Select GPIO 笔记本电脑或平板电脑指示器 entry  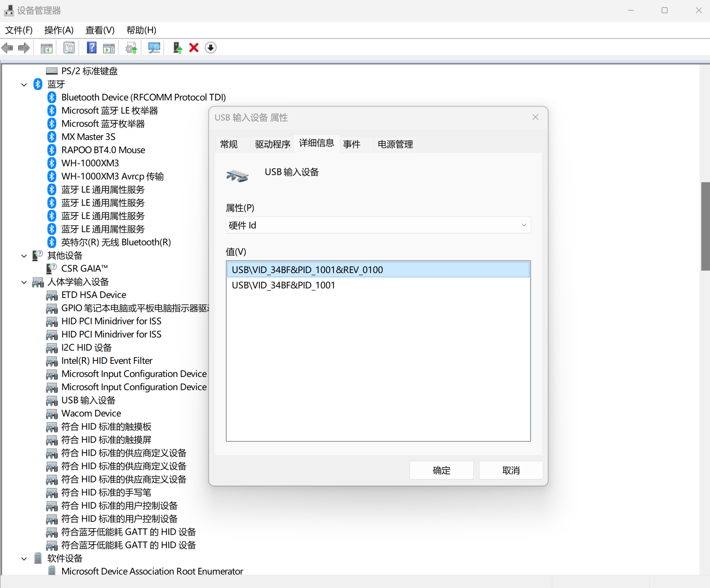(135, 308)
